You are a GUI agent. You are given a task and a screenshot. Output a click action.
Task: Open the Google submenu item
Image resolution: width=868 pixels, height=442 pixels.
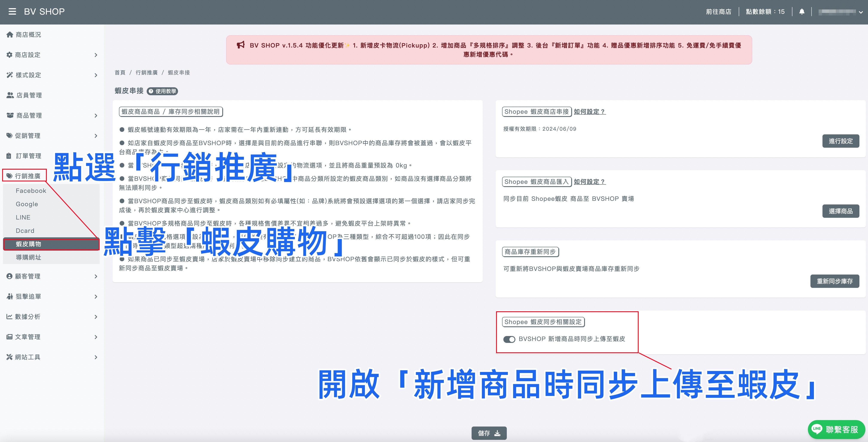51,204
